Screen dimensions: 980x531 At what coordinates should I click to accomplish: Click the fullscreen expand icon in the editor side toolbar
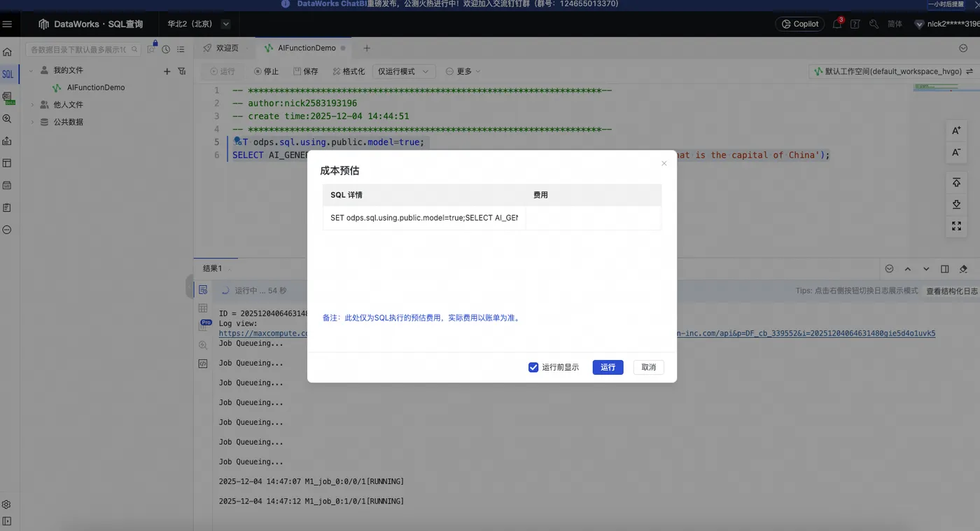click(956, 226)
